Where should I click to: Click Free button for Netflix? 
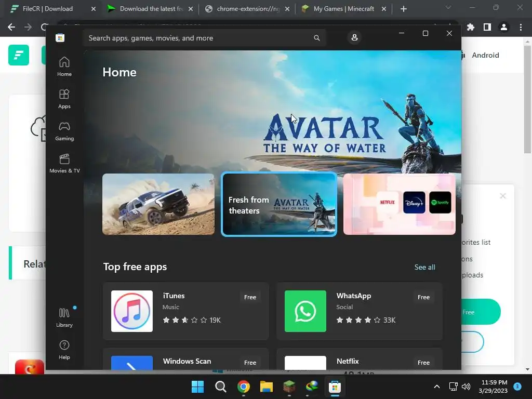pos(424,363)
